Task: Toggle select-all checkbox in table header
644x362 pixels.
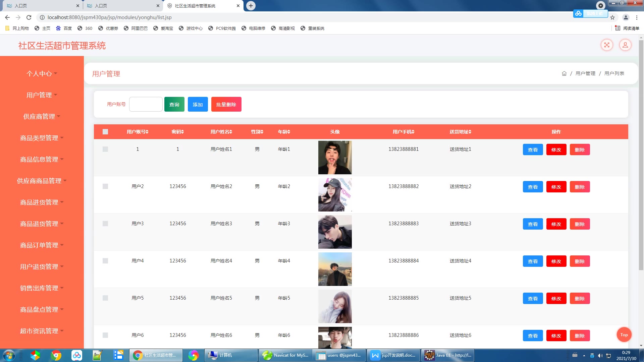Action: 105,132
